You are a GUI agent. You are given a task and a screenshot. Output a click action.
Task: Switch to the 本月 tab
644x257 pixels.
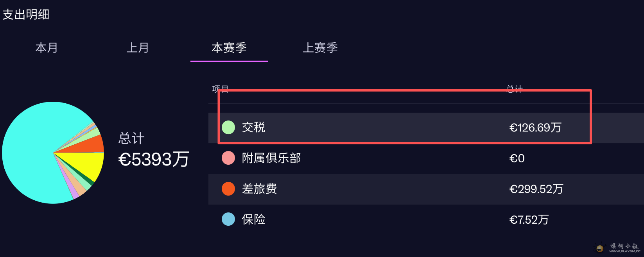47,48
